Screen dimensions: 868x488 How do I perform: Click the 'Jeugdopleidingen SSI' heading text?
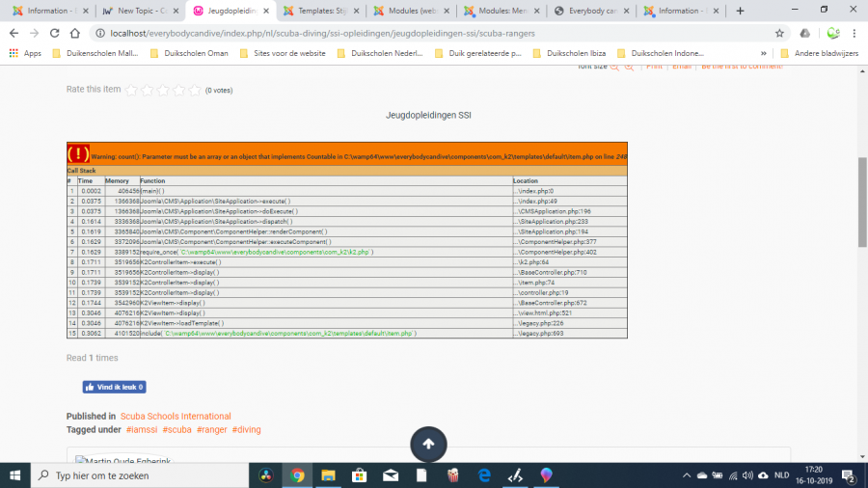coord(428,115)
